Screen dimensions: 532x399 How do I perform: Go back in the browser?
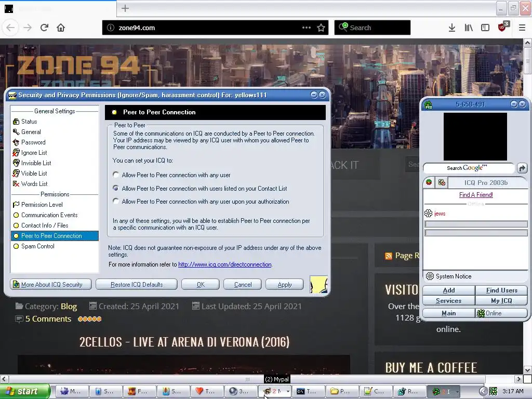point(10,28)
